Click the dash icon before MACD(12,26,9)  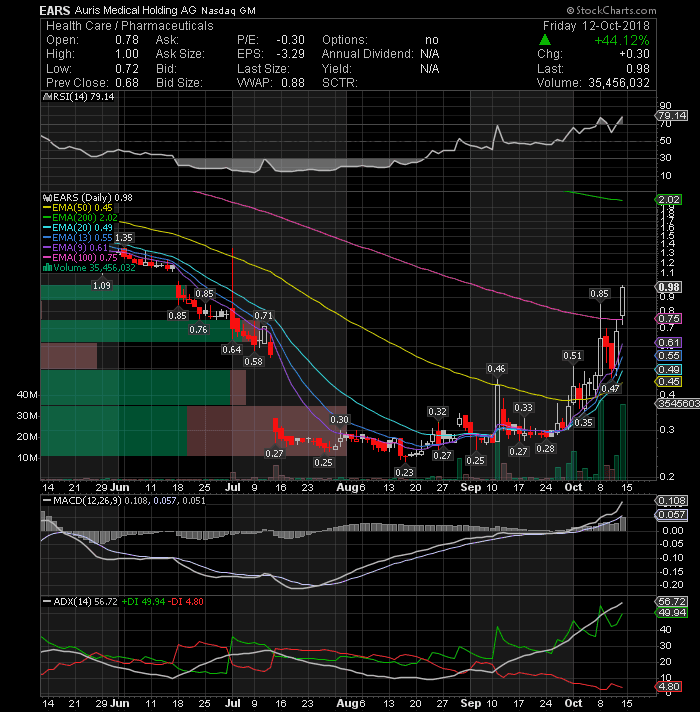47,500
